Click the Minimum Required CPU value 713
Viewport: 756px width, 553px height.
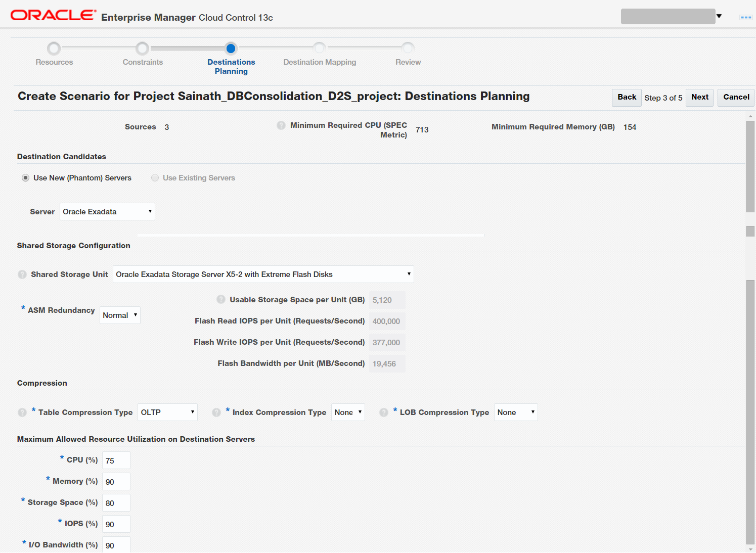click(422, 130)
